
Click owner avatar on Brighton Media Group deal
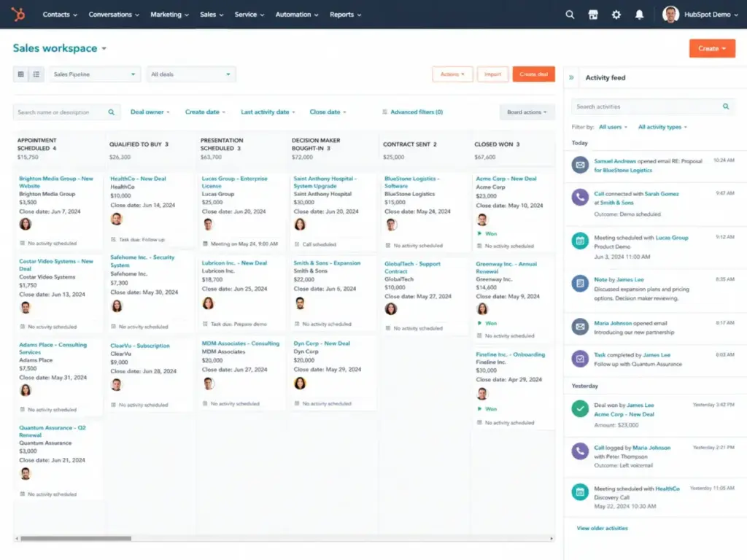(x=26, y=224)
